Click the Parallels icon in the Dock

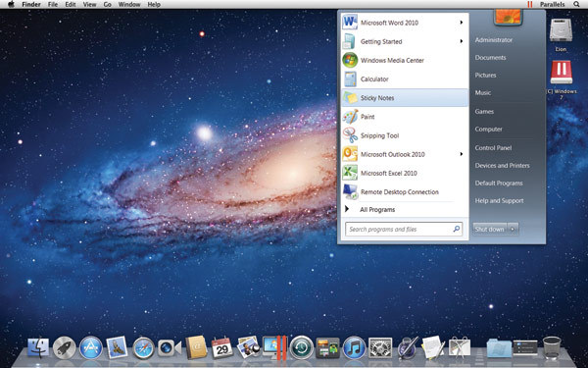point(274,347)
